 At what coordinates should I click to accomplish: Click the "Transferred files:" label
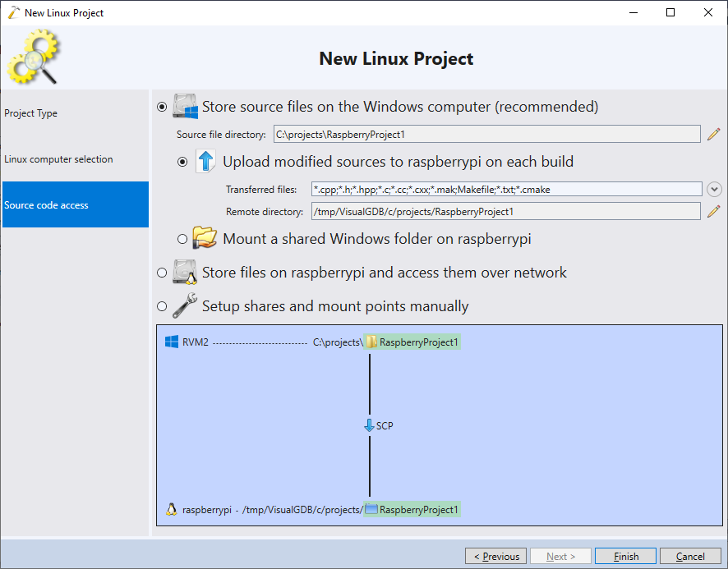coord(261,190)
